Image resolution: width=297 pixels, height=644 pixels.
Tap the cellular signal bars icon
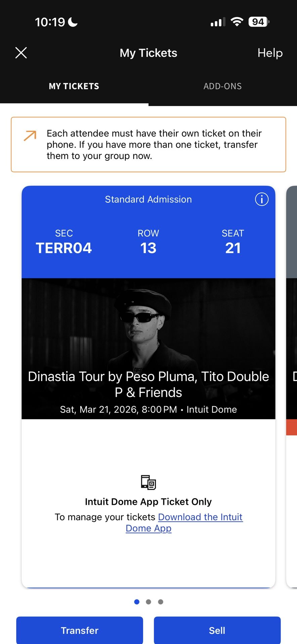(218, 22)
